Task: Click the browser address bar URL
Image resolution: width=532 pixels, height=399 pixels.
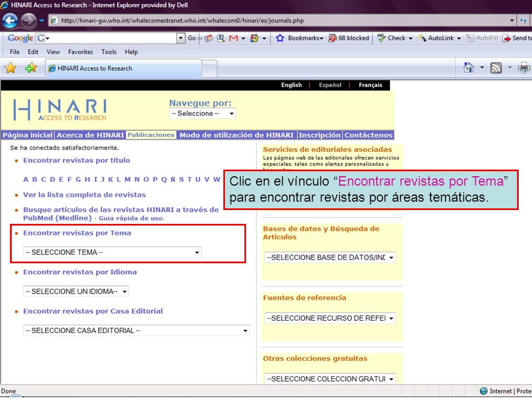Action: click(182, 21)
